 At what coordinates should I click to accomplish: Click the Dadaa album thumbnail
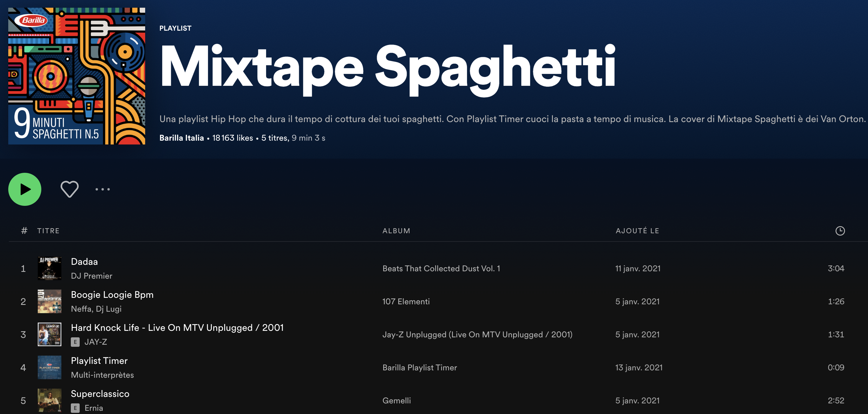coord(50,268)
